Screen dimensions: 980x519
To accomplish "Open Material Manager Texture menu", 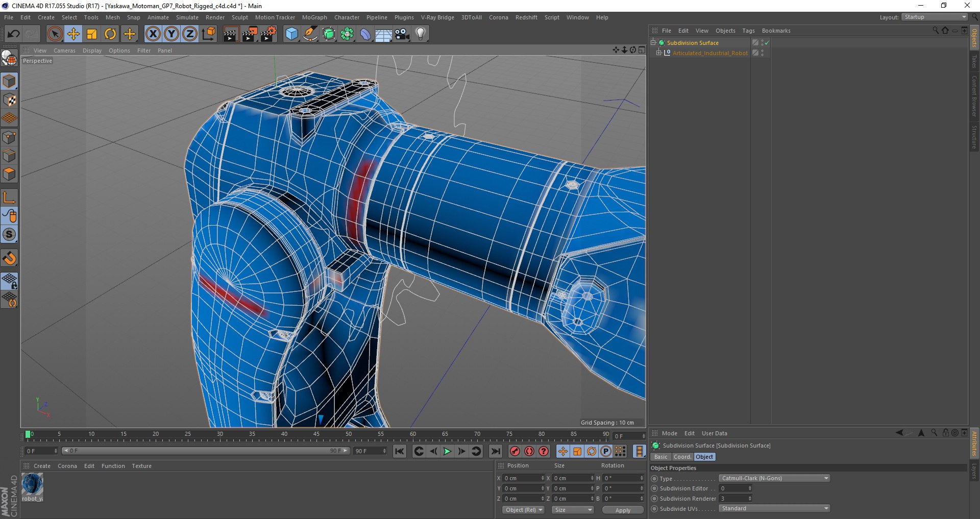I will pyautogui.click(x=141, y=466).
